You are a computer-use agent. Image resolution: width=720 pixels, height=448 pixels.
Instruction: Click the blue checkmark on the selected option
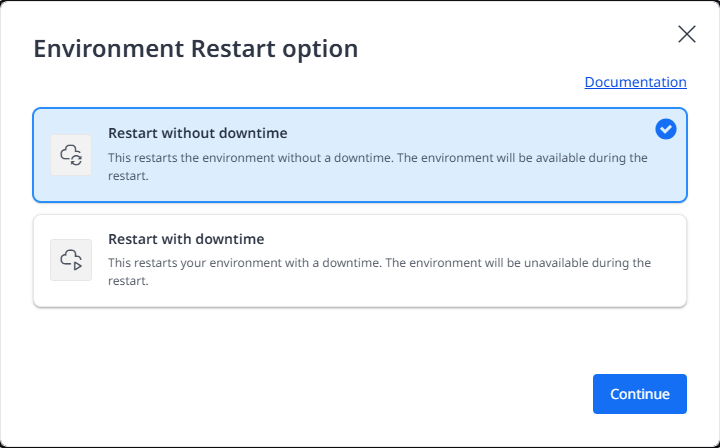click(665, 129)
